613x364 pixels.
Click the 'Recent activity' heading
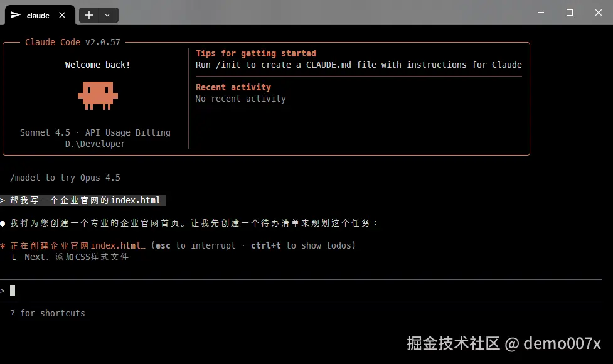tap(233, 88)
